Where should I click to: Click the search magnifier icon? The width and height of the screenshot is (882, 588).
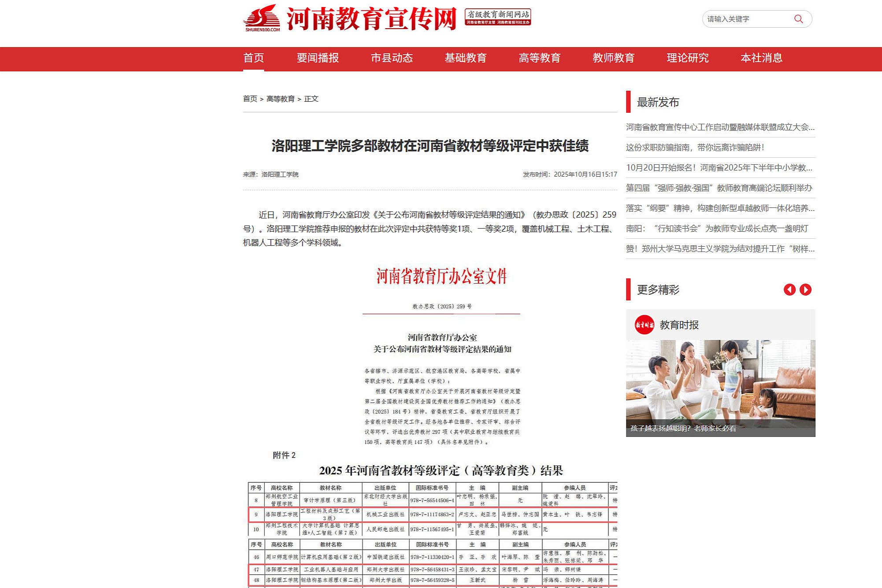(x=798, y=19)
